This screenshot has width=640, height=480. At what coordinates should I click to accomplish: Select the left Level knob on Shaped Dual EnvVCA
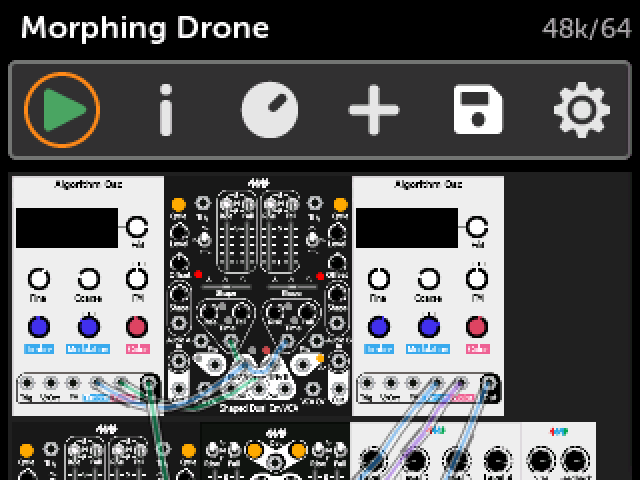179,233
